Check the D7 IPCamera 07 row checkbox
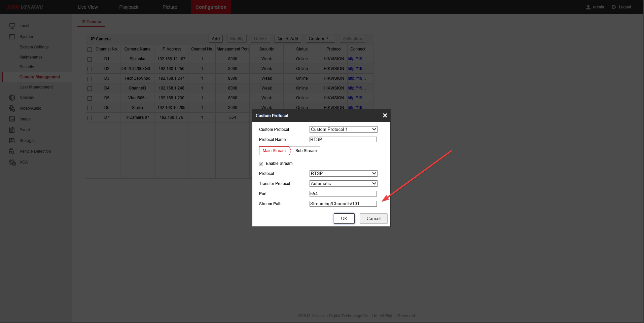This screenshot has height=323, width=644. click(90, 118)
